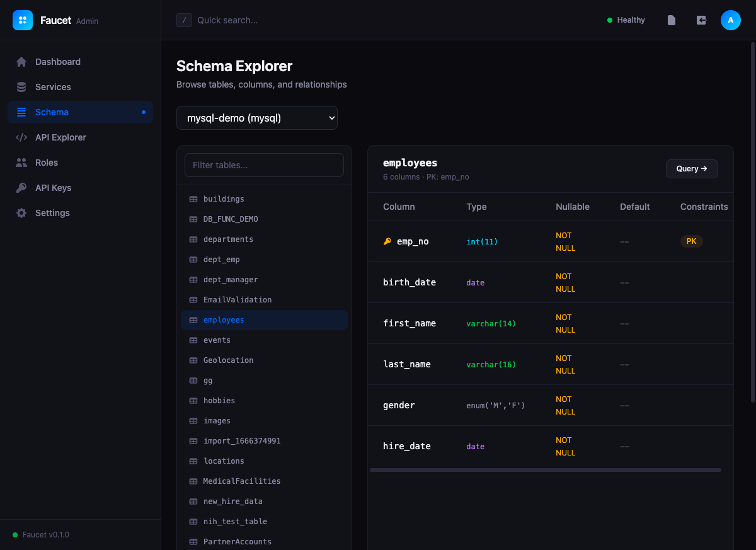756x550 pixels.
Task: Select the new_hire_data table
Action: 264,501
